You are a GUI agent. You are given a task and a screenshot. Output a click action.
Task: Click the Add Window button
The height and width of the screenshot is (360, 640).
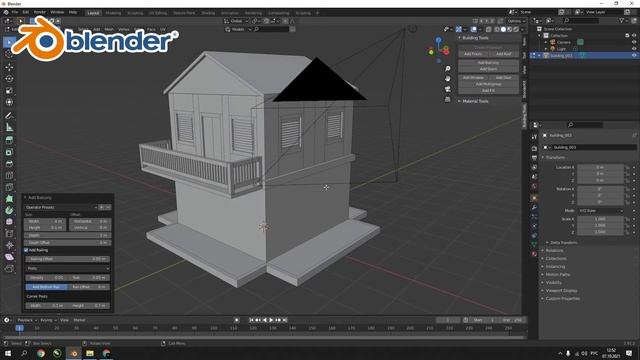tap(473, 78)
